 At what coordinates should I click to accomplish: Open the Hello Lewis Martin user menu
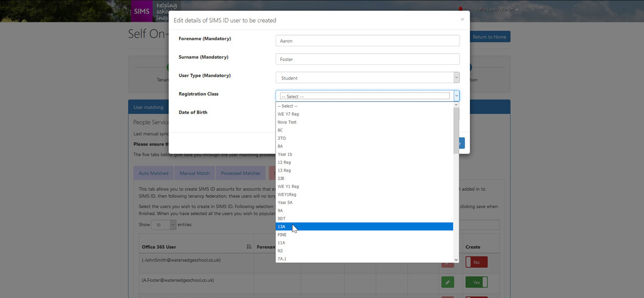(497, 9)
